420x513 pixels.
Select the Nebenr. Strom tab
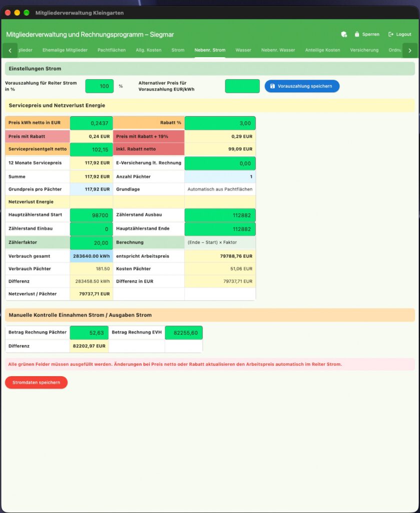coord(210,50)
